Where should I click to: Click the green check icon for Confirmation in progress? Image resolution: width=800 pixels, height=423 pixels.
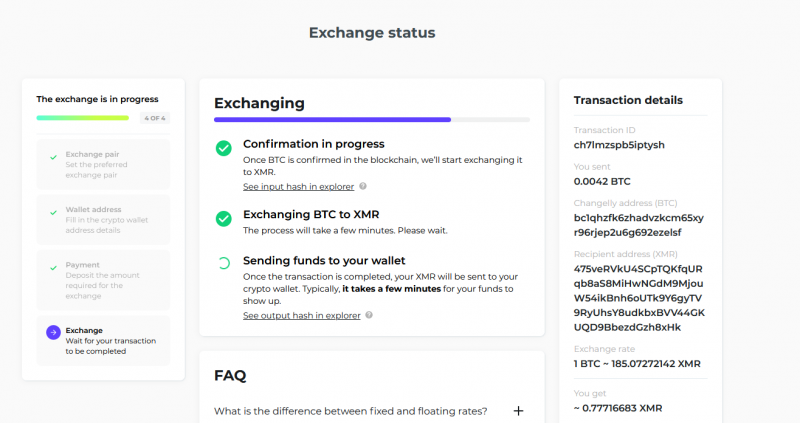pos(224,148)
